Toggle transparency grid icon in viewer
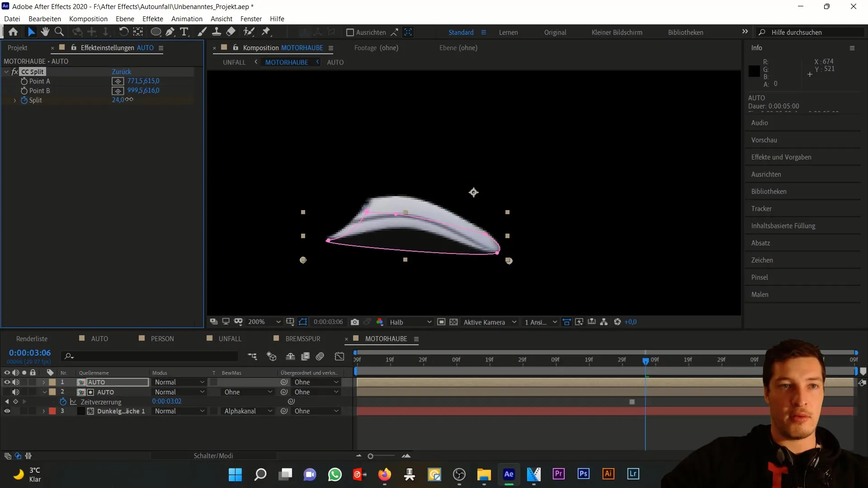This screenshot has height=488, width=868. [x=453, y=322]
